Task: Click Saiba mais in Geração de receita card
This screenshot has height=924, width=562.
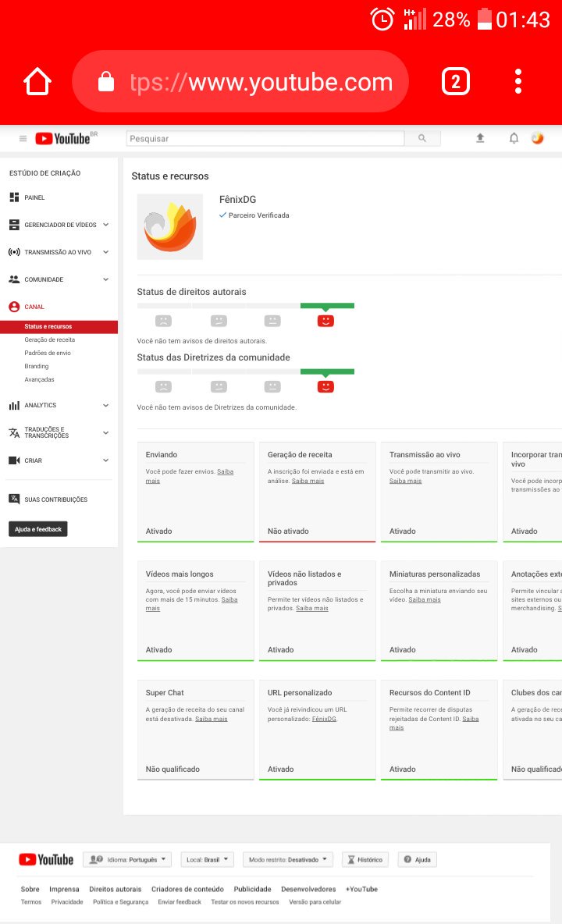Action: pos(308,481)
